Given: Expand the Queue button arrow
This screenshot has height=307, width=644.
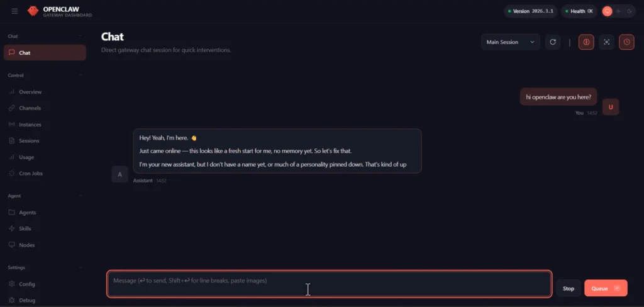Looking at the screenshot, I should (x=617, y=288).
